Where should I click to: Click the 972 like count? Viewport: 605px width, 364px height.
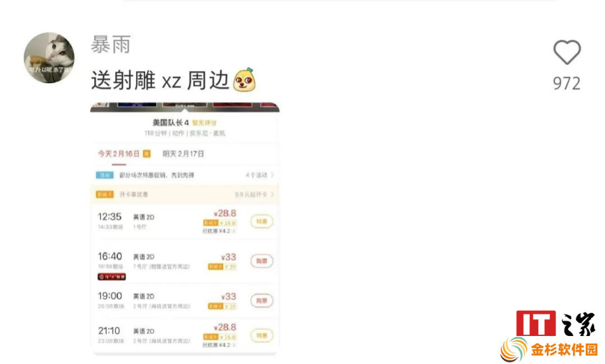pyautogui.click(x=566, y=83)
